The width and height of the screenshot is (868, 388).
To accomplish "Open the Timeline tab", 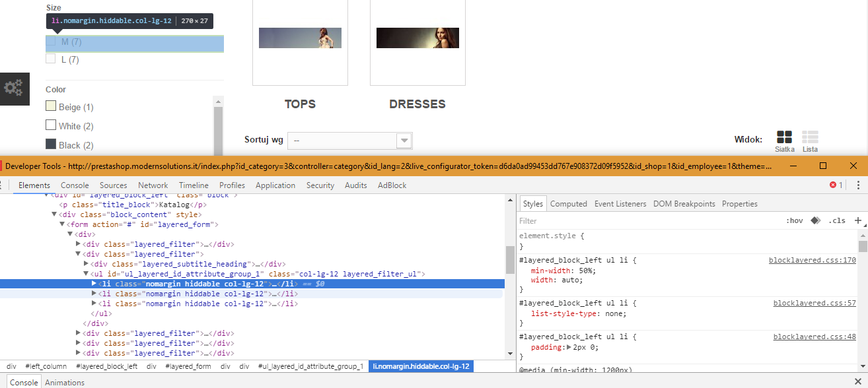I will [194, 185].
